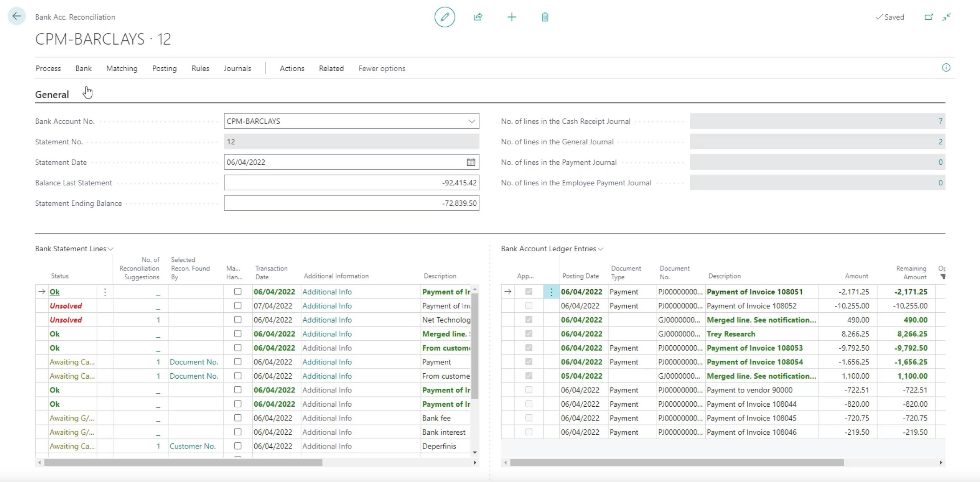980x482 pixels.
Task: Create a new record with the plus icon
Action: (512, 17)
